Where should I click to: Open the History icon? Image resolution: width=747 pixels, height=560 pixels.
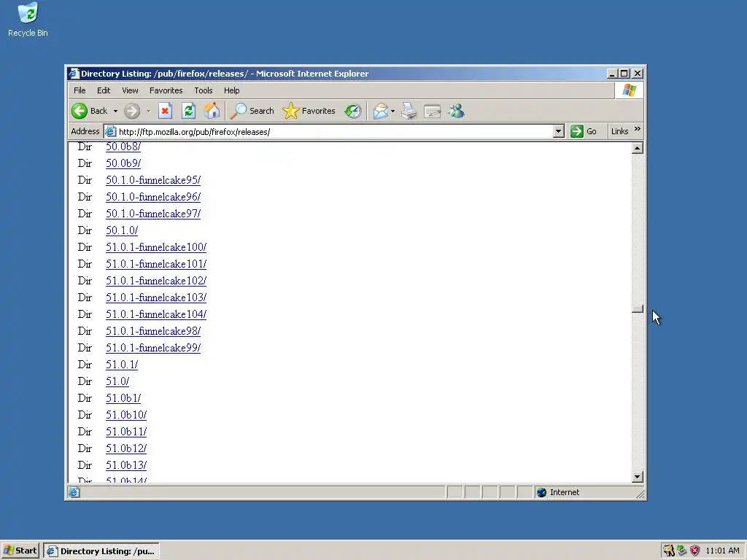pyautogui.click(x=353, y=111)
